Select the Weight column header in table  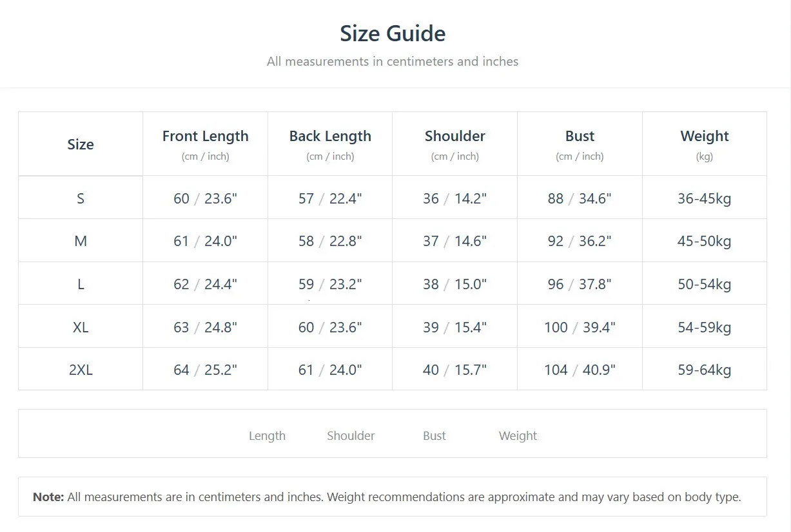704,137
